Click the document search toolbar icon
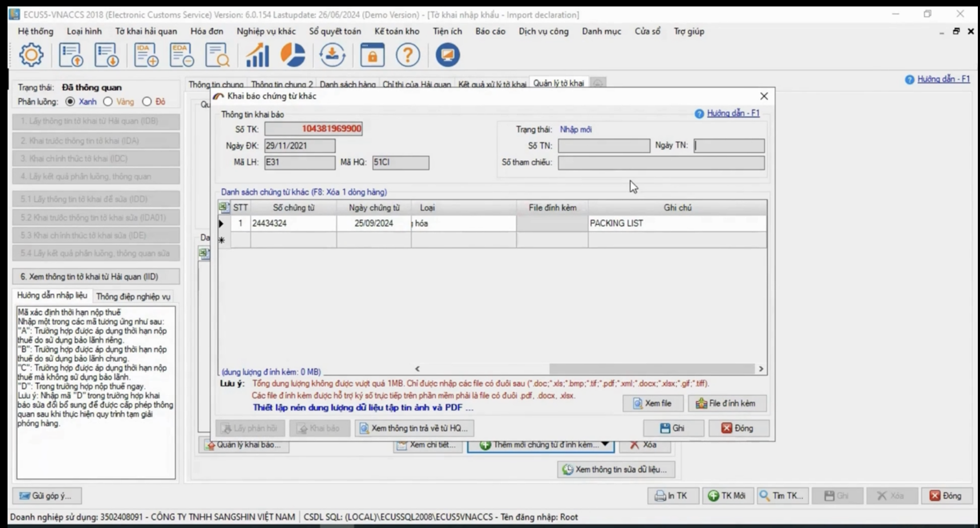Screen dimensions: 980x528 pyautogui.click(x=217, y=55)
